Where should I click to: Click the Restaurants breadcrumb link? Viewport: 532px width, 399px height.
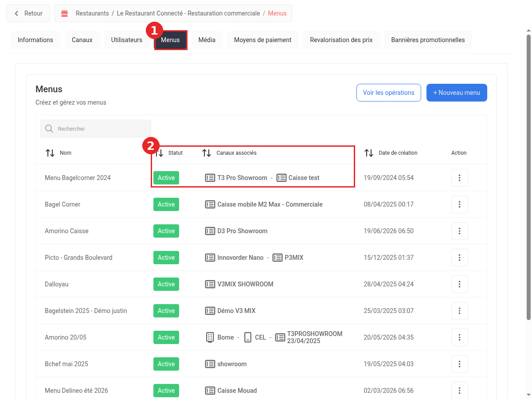(92, 13)
